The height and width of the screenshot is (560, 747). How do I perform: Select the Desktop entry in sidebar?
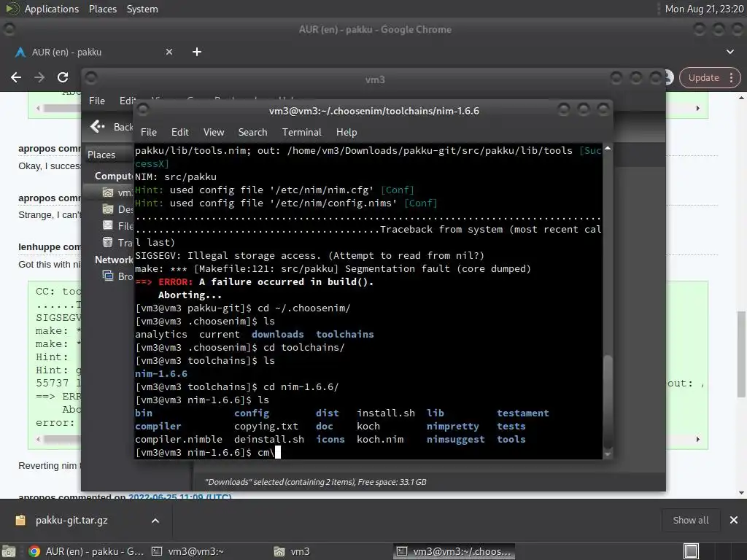click(x=117, y=209)
